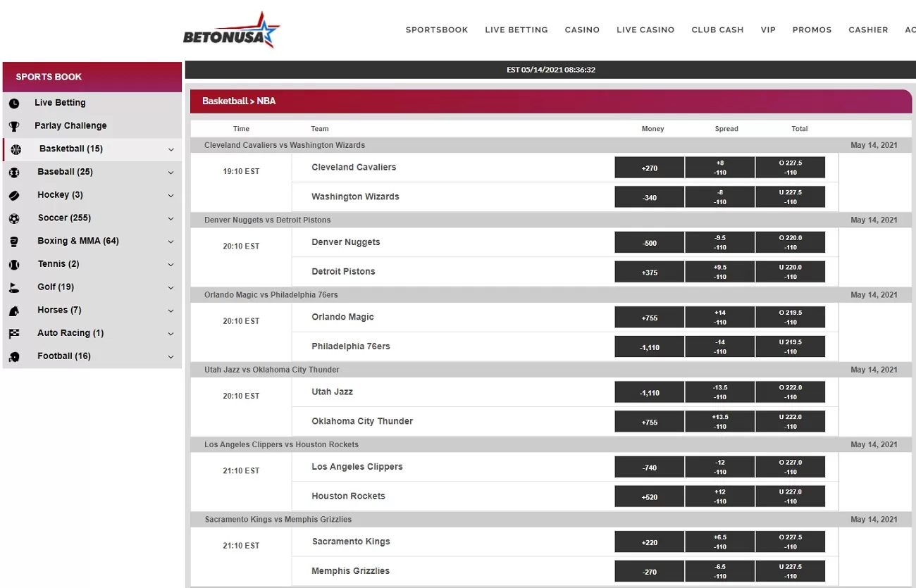The image size is (916, 588).
Task: Open the LIVE CASINO nav item
Action: tap(645, 30)
